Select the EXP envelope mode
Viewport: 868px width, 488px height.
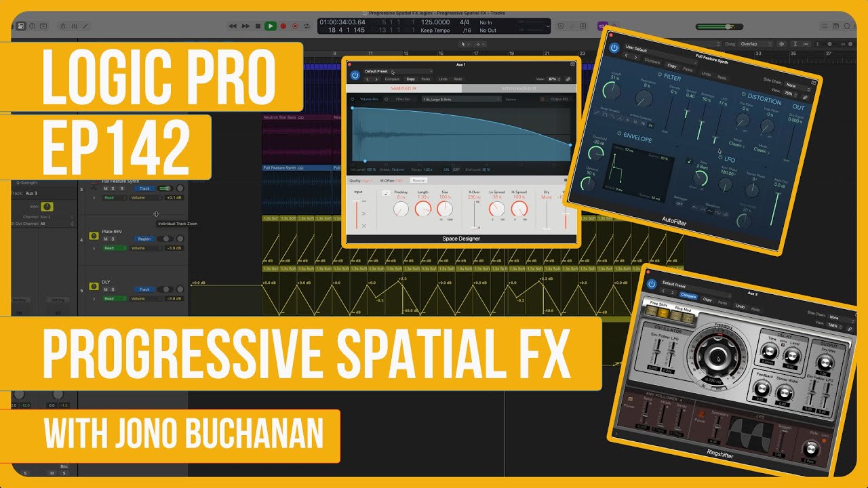[x=456, y=169]
